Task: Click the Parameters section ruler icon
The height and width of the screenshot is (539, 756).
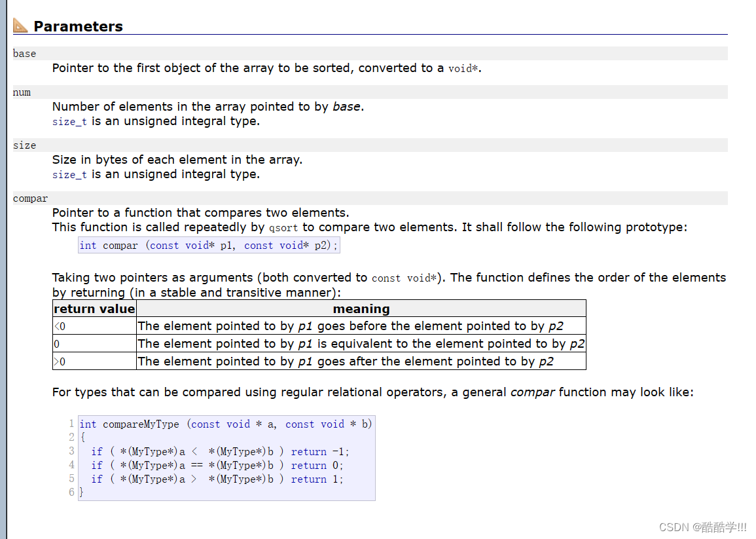Action: click(x=20, y=25)
